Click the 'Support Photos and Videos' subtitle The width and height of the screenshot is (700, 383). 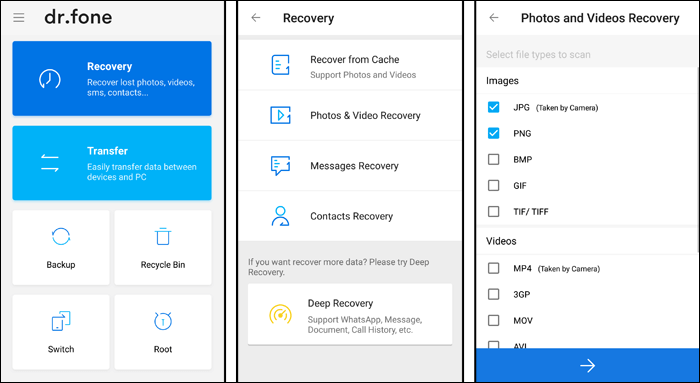click(363, 75)
